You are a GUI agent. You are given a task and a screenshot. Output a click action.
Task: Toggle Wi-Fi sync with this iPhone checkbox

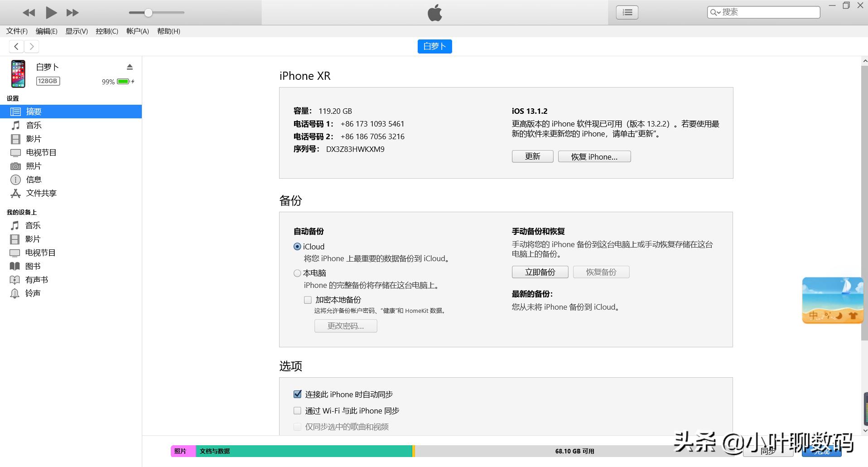click(297, 411)
